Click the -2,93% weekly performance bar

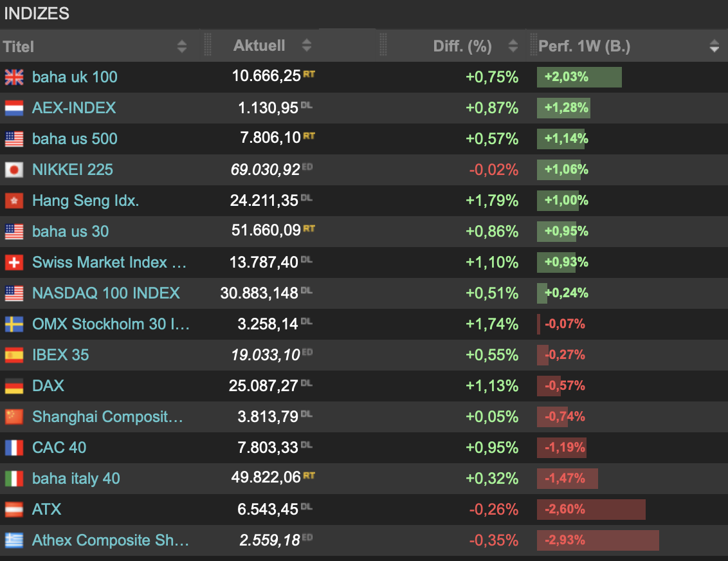coord(598,540)
